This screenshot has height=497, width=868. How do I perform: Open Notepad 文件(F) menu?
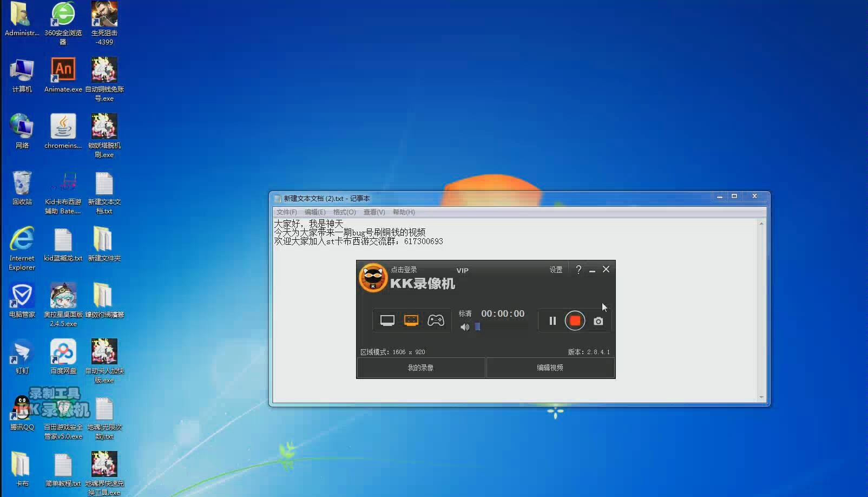click(286, 212)
